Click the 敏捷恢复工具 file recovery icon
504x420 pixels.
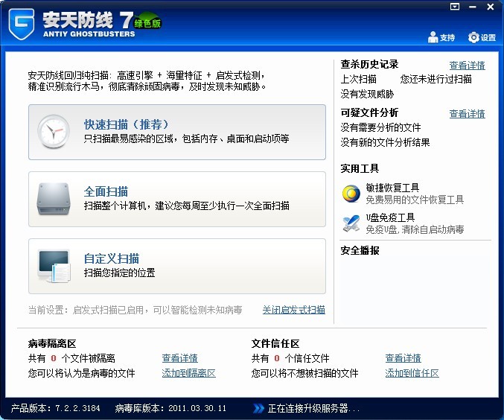click(x=351, y=194)
